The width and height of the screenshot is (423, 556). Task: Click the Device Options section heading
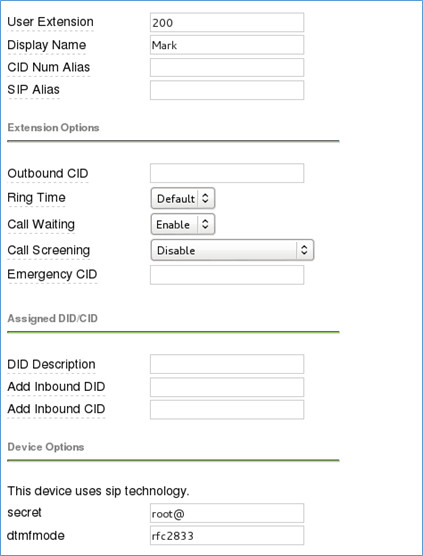pos(46,447)
